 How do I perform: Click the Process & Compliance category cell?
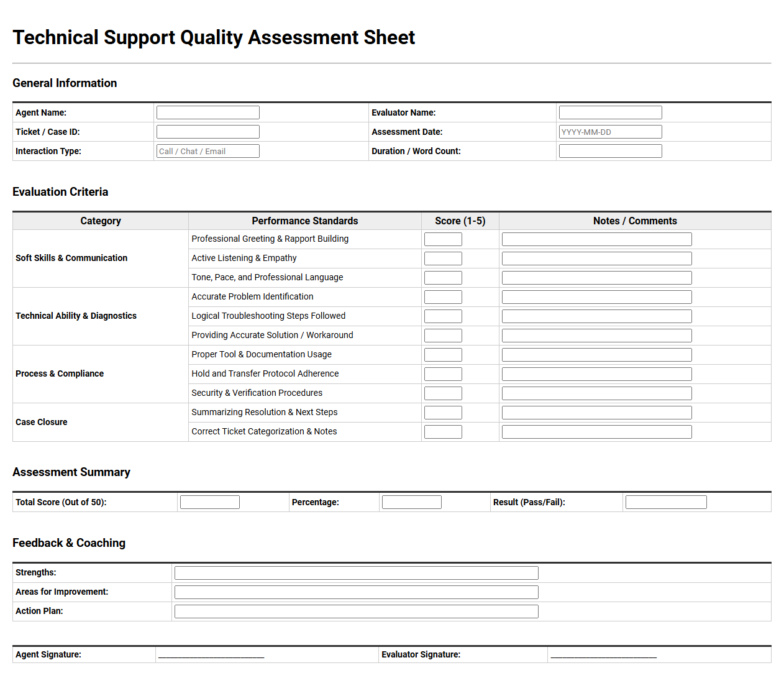pyautogui.click(x=101, y=374)
